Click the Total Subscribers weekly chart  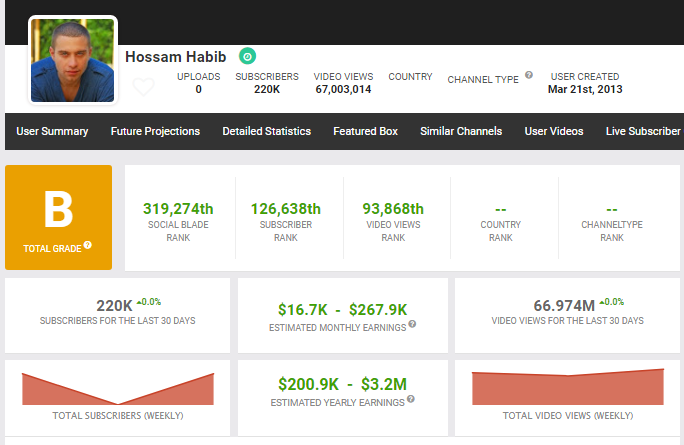(x=118, y=390)
